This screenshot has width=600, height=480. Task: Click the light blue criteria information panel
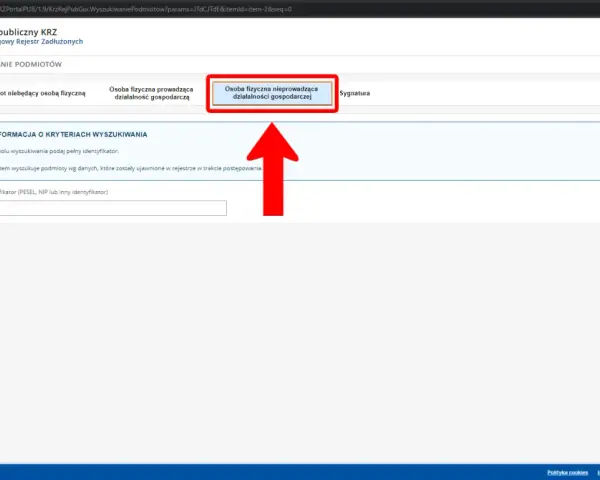click(x=300, y=151)
